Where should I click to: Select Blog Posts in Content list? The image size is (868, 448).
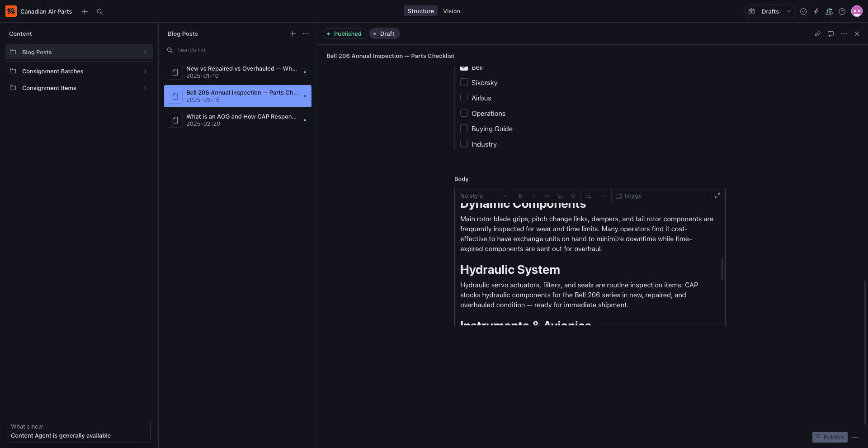tap(79, 52)
